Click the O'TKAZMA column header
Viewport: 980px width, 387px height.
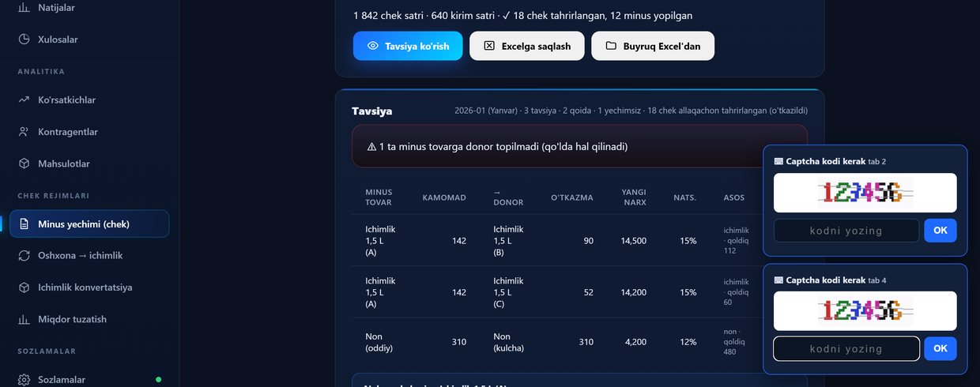572,197
